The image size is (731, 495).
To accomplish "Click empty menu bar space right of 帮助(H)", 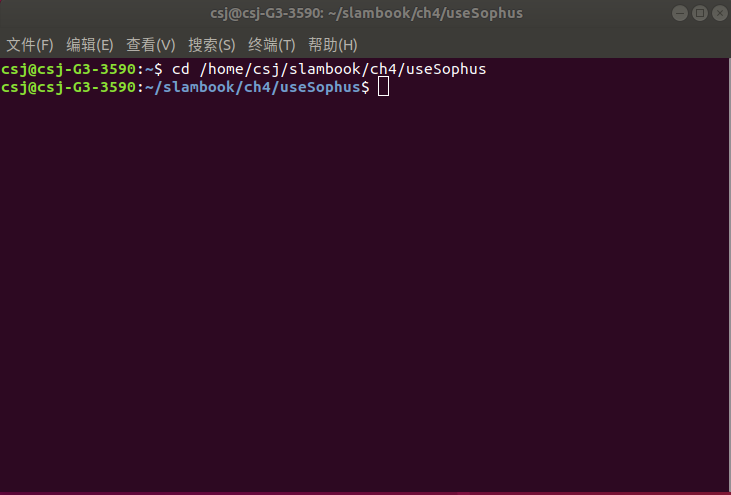I will 540,45.
